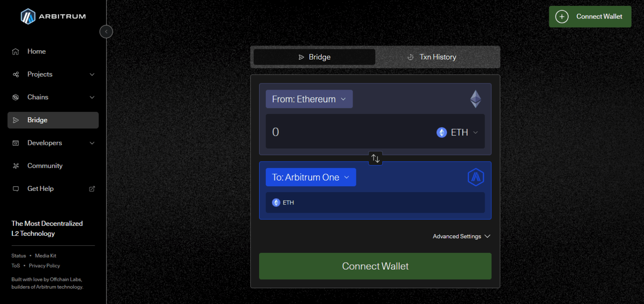Toggle the swap direction arrows between networks
The height and width of the screenshot is (304, 644).
click(375, 158)
